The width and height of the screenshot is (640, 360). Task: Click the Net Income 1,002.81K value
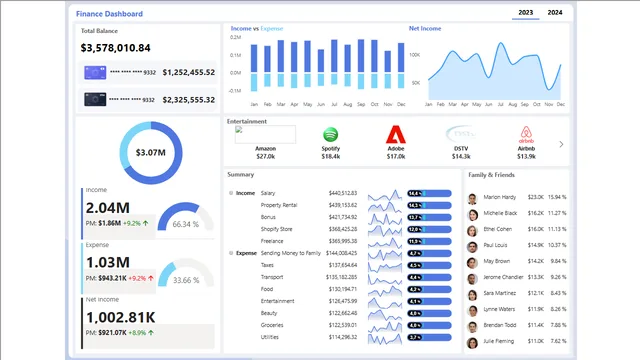point(121,317)
